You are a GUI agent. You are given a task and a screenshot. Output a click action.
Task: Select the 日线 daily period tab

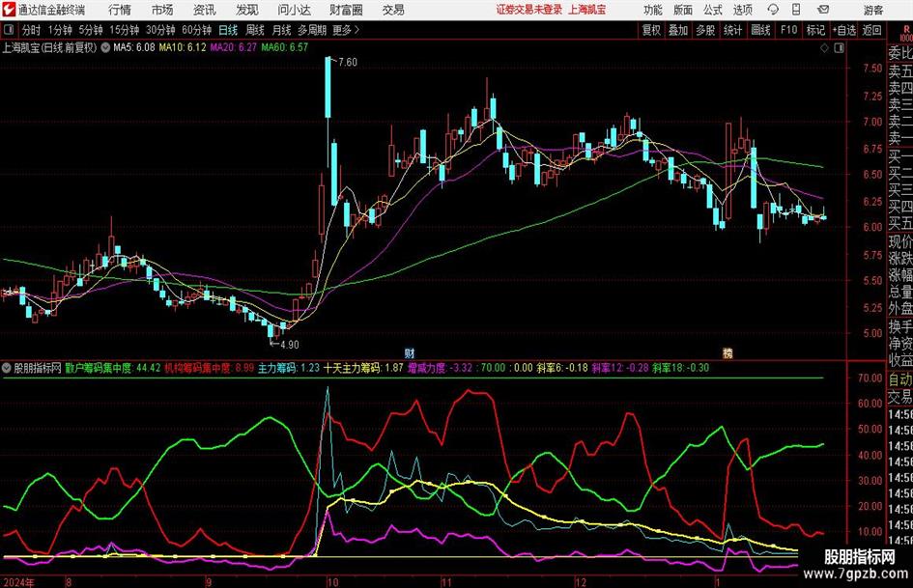[228, 30]
